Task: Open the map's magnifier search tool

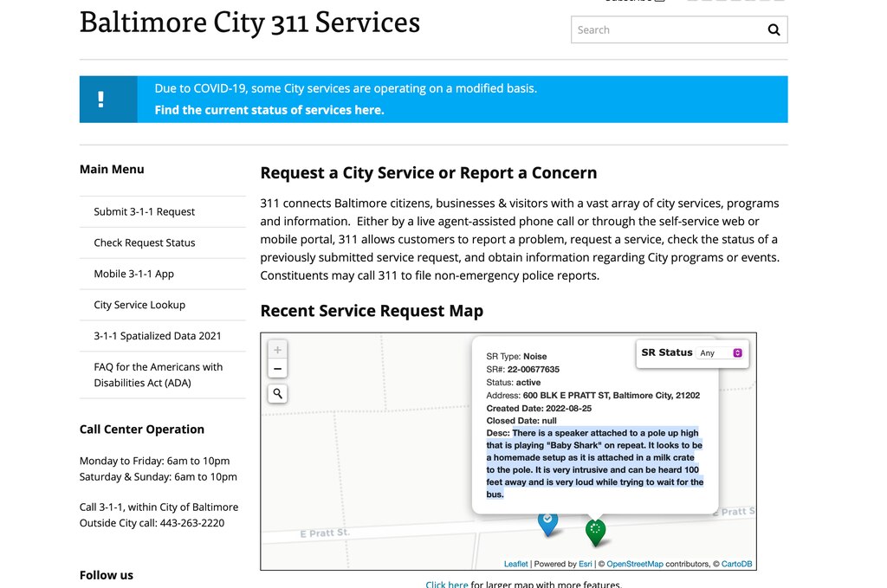Action: 277,393
